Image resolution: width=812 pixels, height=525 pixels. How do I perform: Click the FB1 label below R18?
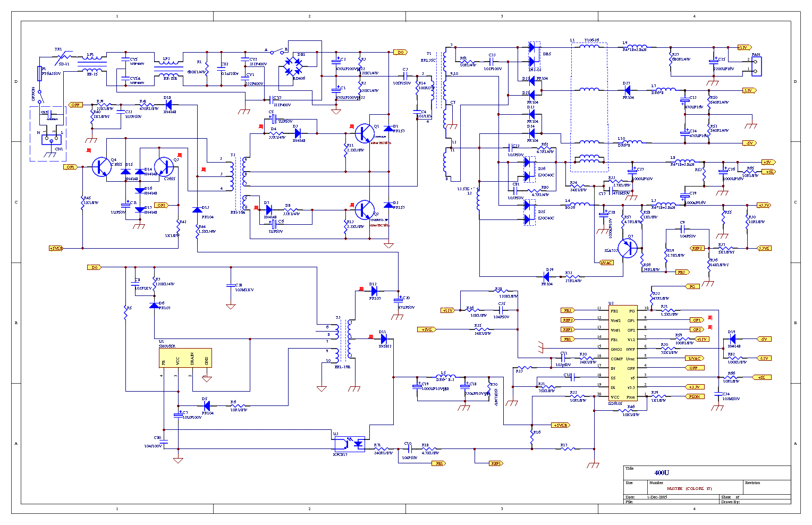coord(439,463)
